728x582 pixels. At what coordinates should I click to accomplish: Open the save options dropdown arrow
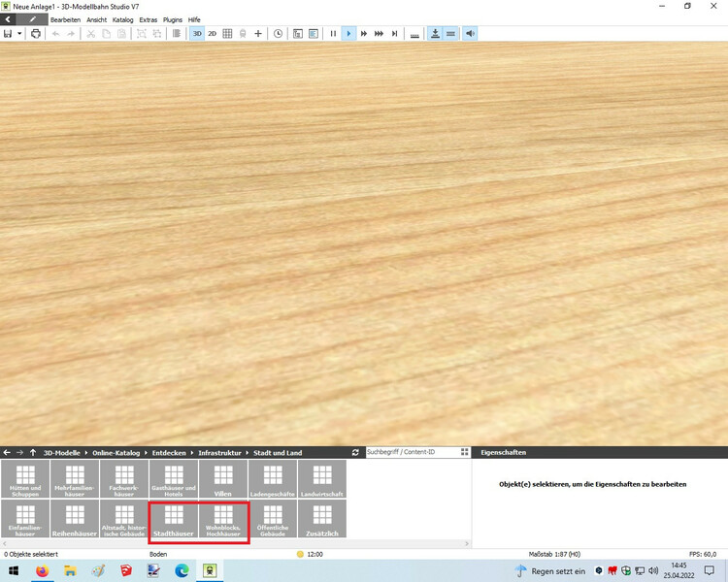click(x=19, y=33)
